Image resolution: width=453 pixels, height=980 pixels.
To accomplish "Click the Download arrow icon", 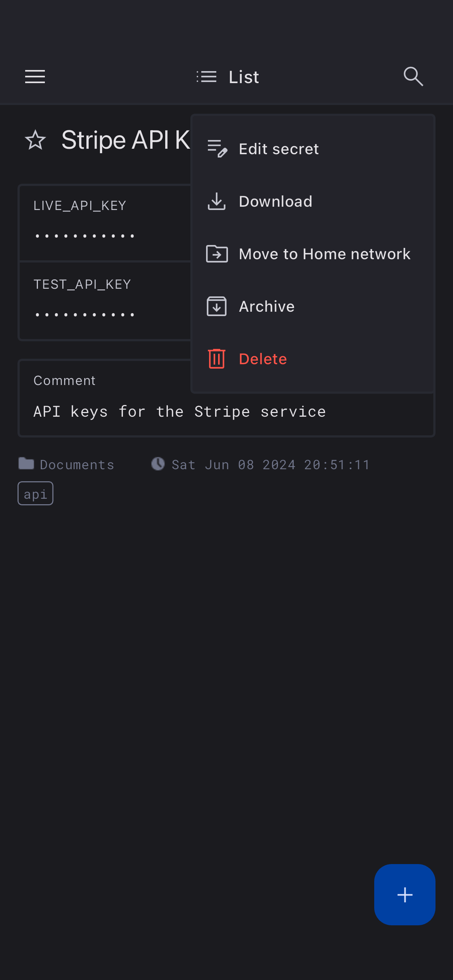I will pyautogui.click(x=217, y=201).
